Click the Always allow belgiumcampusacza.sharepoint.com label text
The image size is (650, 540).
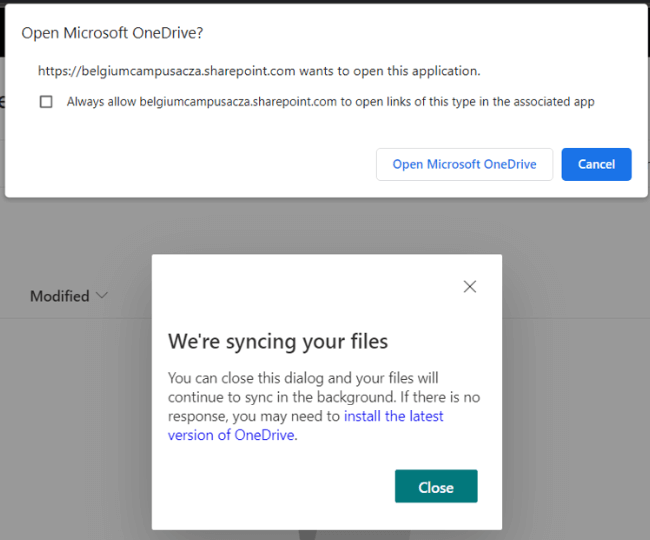coord(330,101)
